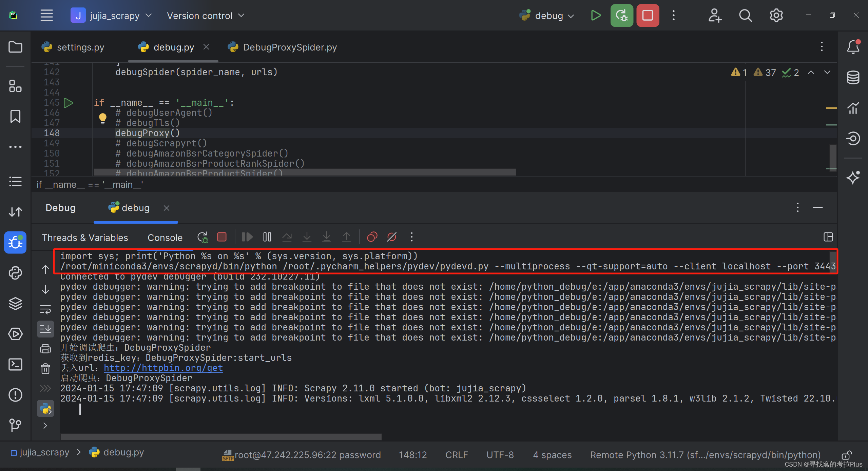Open the Database tool window
Screen dimensions: 868x471
point(853,77)
